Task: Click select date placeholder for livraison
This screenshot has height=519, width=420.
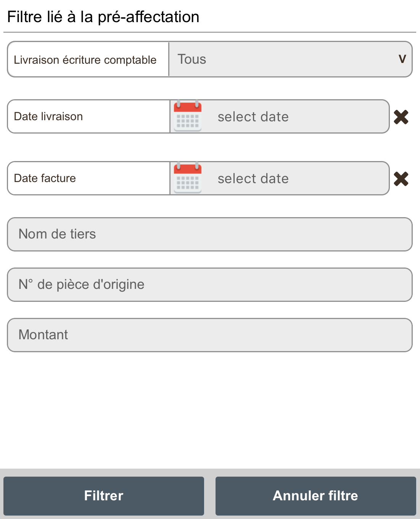Action: pyautogui.click(x=253, y=117)
